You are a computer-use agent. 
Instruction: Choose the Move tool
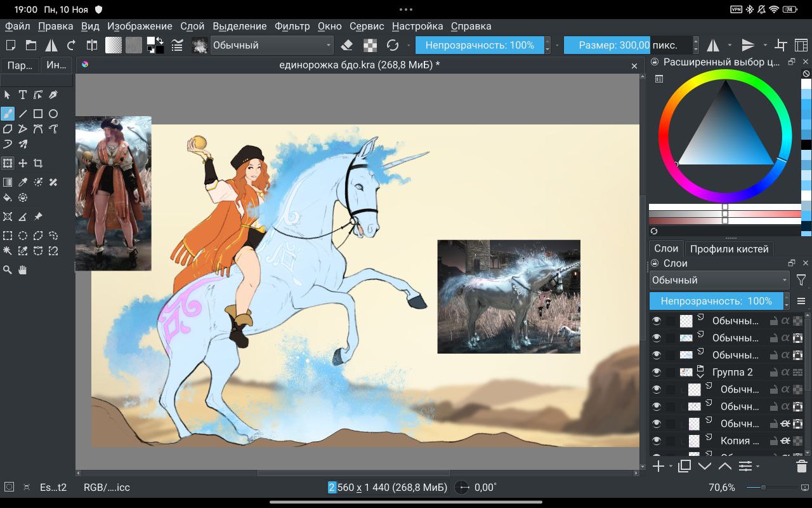23,163
